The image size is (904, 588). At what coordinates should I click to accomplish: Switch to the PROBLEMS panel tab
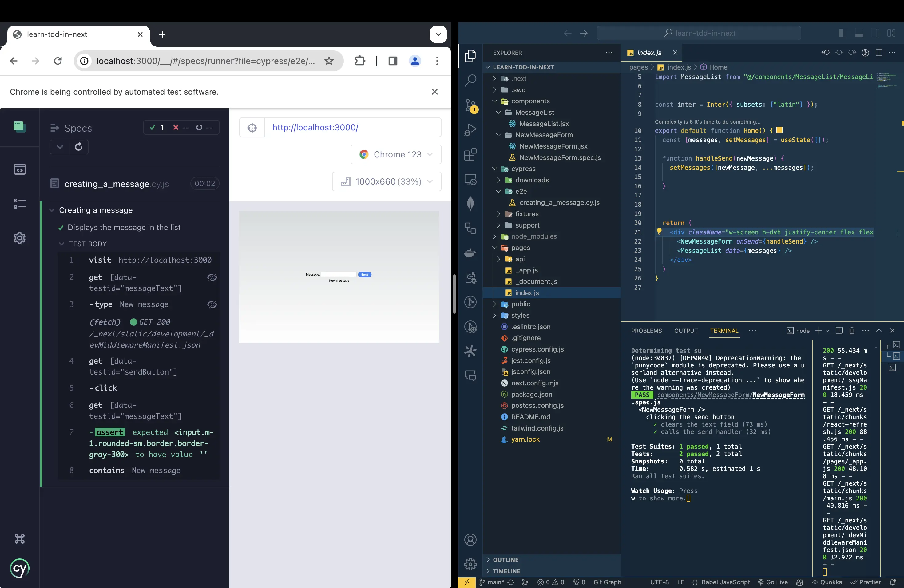pyautogui.click(x=646, y=331)
